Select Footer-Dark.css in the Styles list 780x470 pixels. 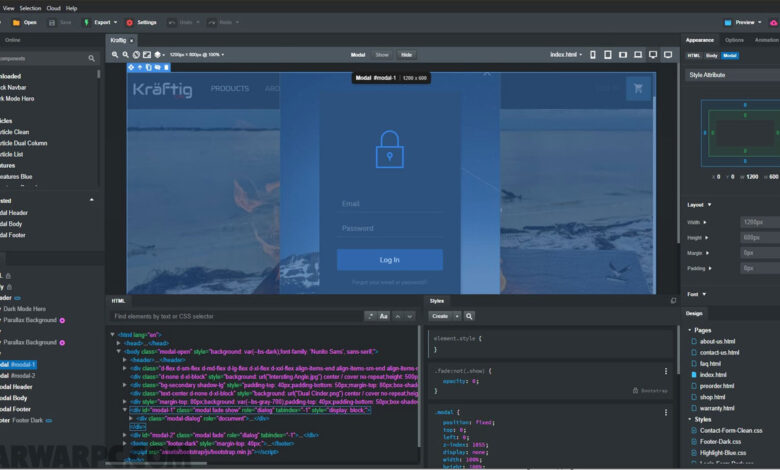click(720, 442)
